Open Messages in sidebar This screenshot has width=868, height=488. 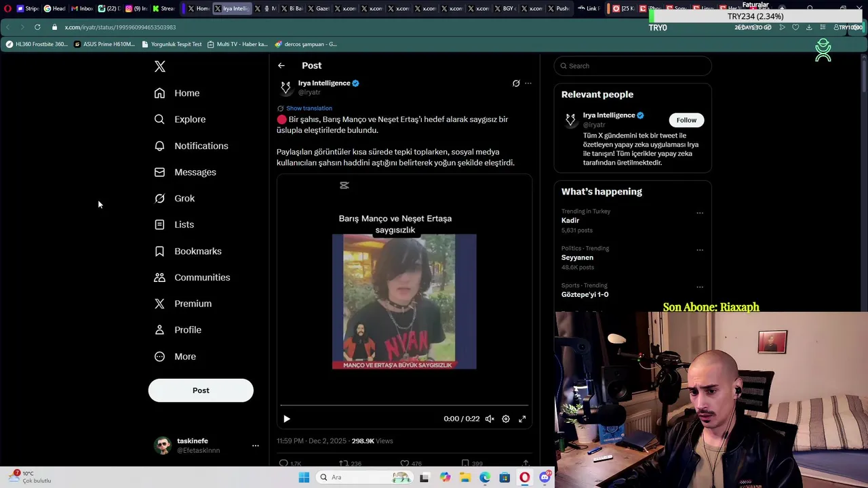click(185, 172)
